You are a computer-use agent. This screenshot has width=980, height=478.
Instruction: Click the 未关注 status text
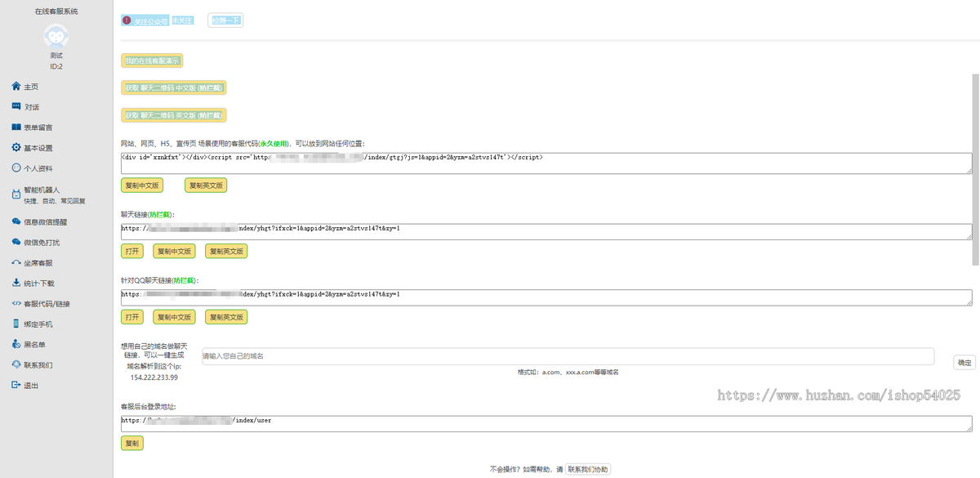click(183, 20)
